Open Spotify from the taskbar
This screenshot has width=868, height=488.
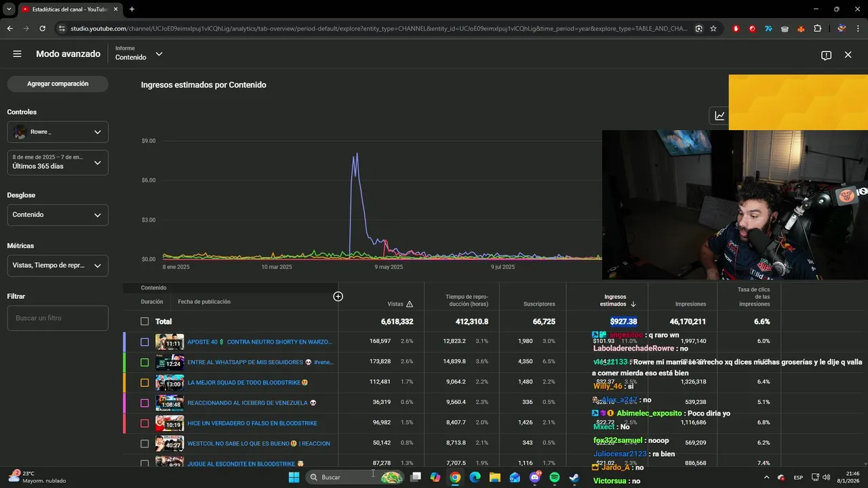click(554, 477)
